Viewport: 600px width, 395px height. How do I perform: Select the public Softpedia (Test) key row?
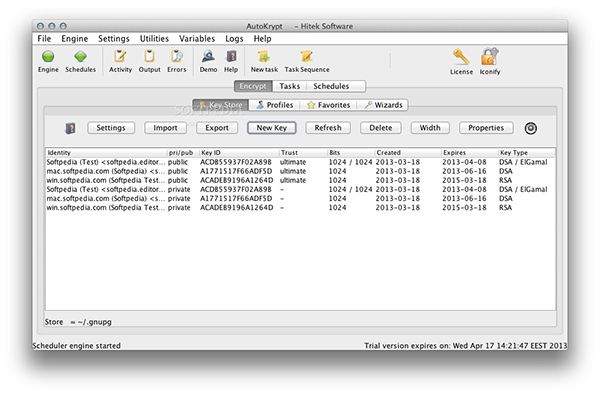coord(300,162)
